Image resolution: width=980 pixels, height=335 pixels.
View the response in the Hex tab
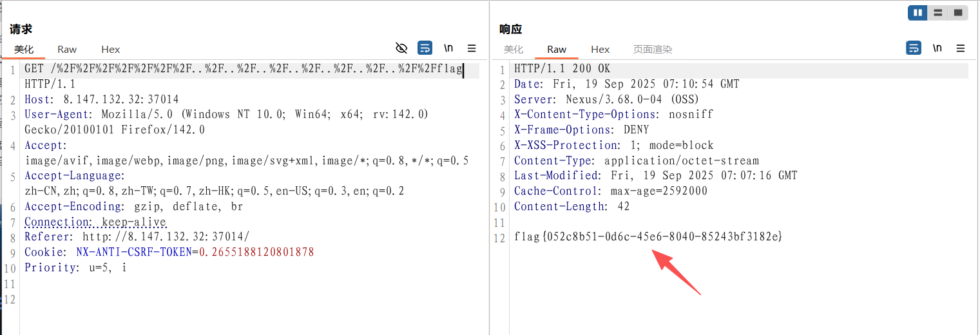point(600,50)
